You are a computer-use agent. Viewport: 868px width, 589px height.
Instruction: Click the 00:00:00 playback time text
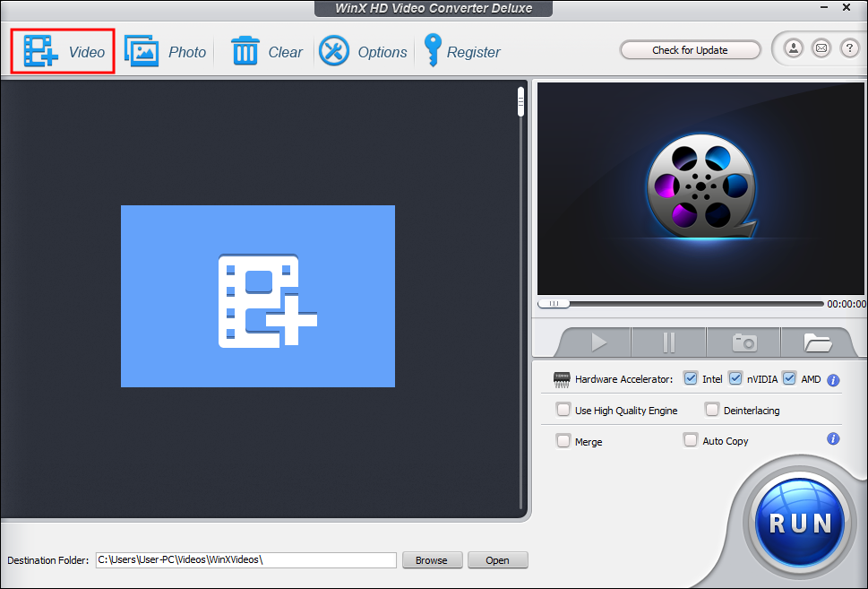(846, 304)
